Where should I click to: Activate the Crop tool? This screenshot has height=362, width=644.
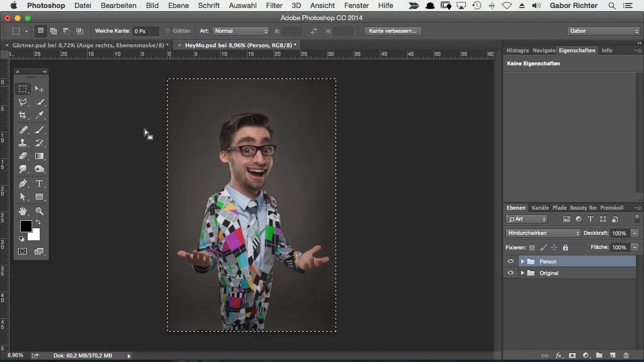pos(23,115)
